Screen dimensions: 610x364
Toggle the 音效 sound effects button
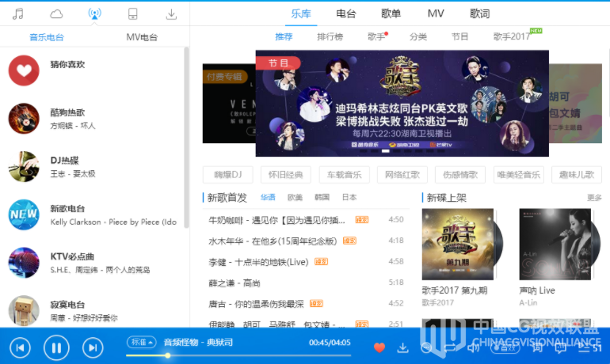pyautogui.click(x=505, y=347)
